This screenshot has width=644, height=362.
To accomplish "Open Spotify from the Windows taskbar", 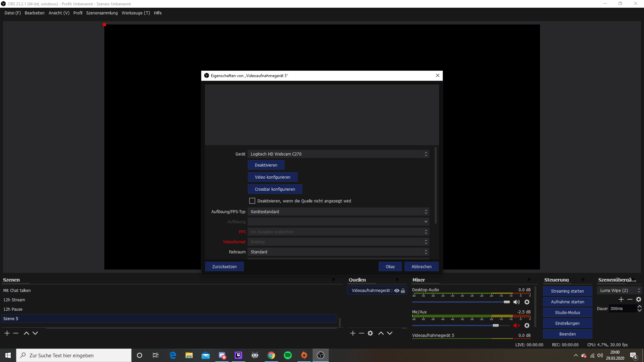I will pyautogui.click(x=288, y=355).
